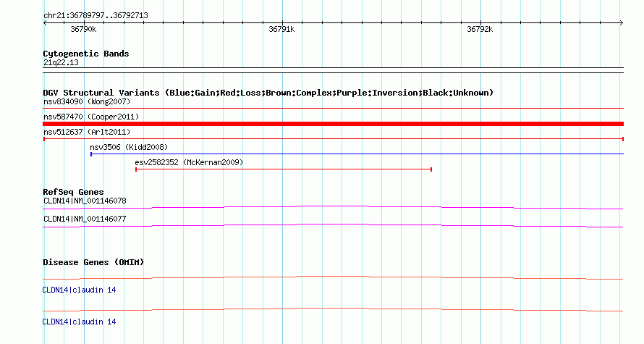Open the lower CLDN14|claudin 14 OMIM link
Viewport: 644px width, 344px height.
tap(79, 322)
